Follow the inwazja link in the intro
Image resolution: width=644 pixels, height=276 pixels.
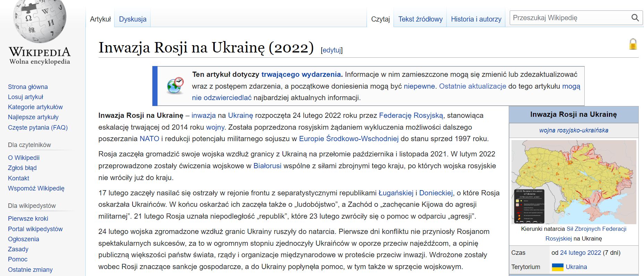[x=204, y=115]
